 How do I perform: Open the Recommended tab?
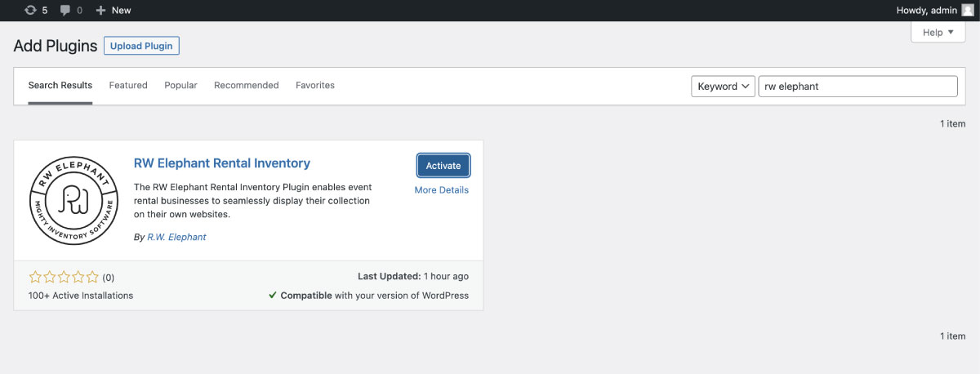pos(247,85)
